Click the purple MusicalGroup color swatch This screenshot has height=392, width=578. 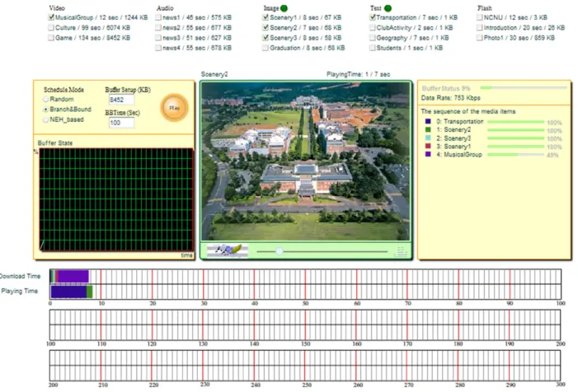pos(428,154)
